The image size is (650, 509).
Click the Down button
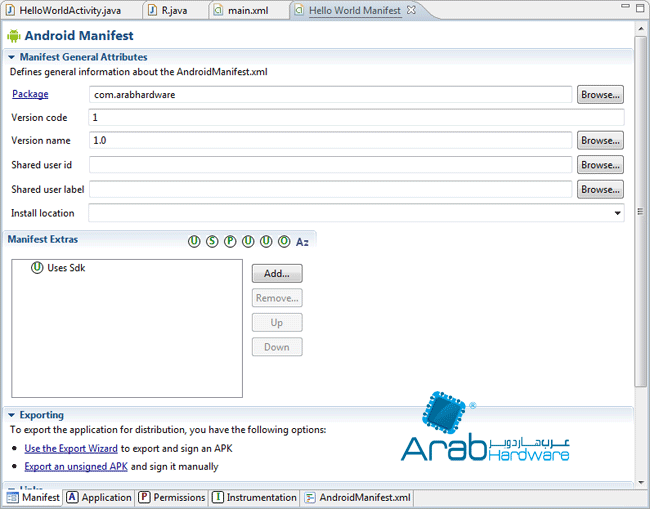coord(277,347)
